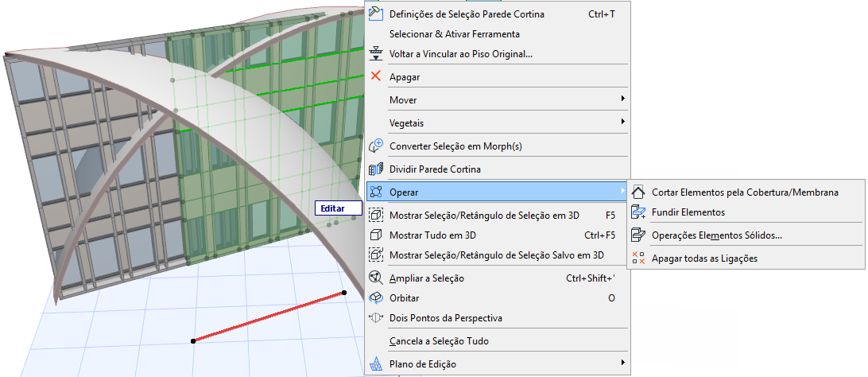Click the Ctrl+F5 shortcut text
This screenshot has width=868, height=377.
click(x=599, y=235)
